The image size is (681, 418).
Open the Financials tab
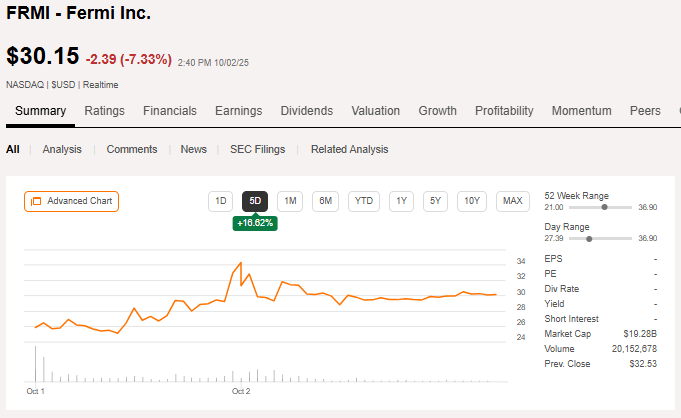point(177,111)
